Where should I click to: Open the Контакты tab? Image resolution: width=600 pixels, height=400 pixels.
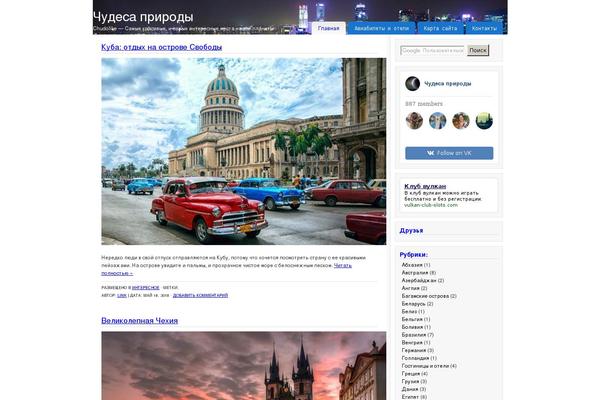pyautogui.click(x=484, y=28)
